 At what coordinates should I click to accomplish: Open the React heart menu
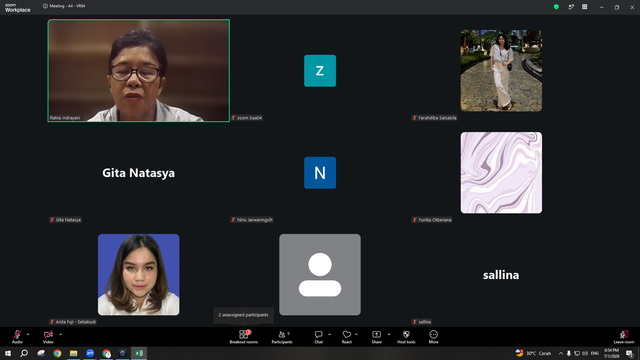[x=347, y=336]
